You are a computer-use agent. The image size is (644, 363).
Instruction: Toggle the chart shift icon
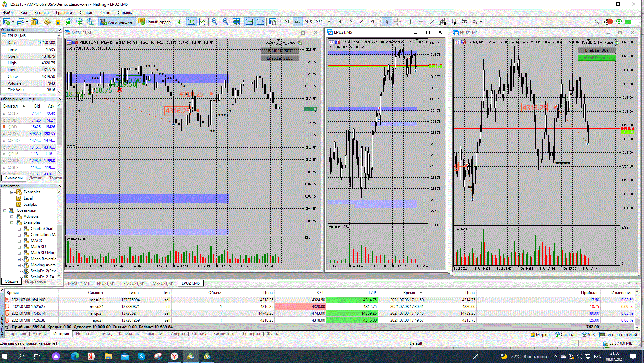(x=260, y=22)
